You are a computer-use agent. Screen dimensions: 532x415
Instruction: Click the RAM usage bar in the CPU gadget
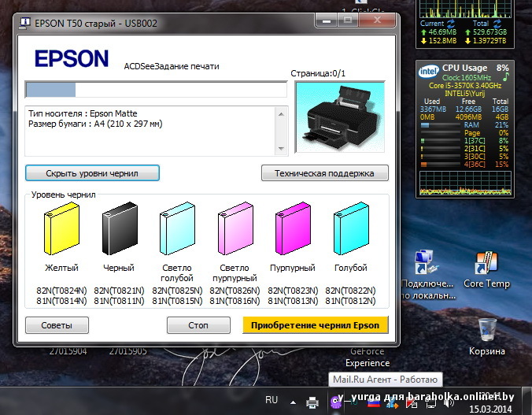(440, 125)
